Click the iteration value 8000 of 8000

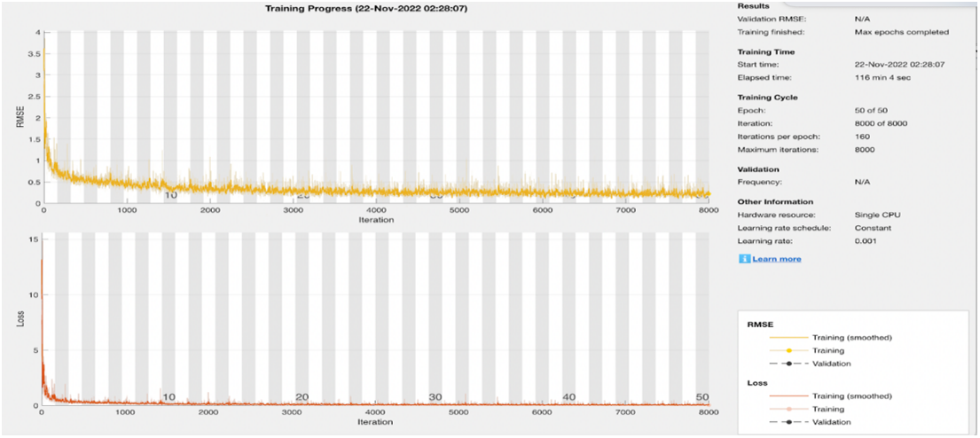click(881, 123)
